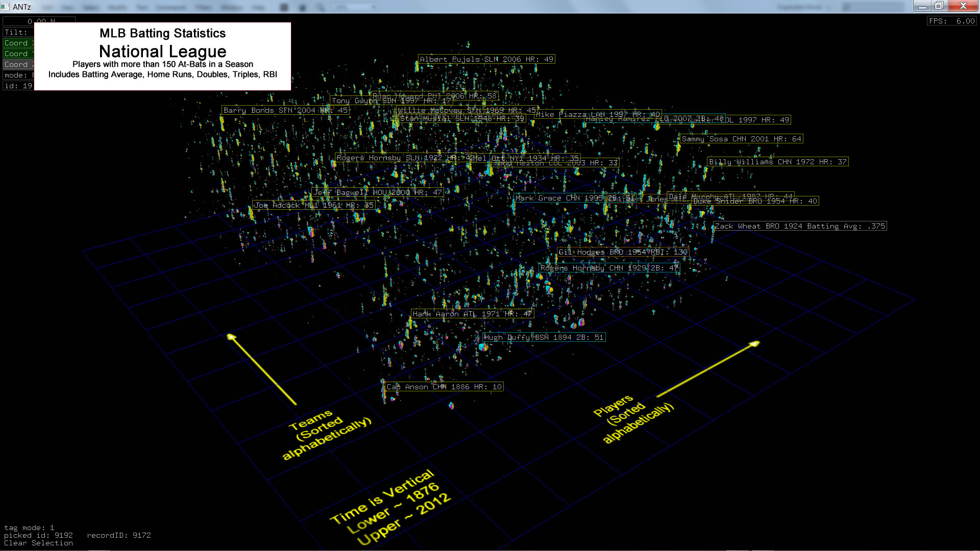Restore down the ANTz window
This screenshot has height=551, width=980.
point(939,6)
